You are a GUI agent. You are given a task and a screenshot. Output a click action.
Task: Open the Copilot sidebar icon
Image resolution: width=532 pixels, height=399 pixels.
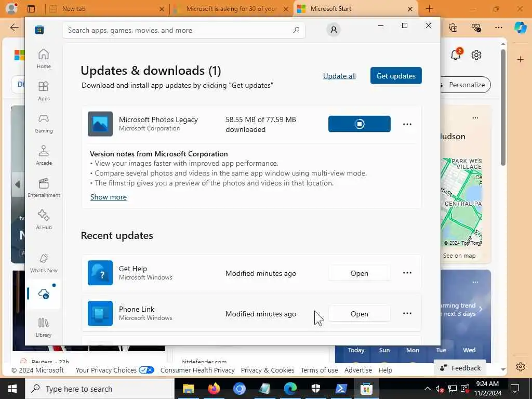pyautogui.click(x=520, y=28)
